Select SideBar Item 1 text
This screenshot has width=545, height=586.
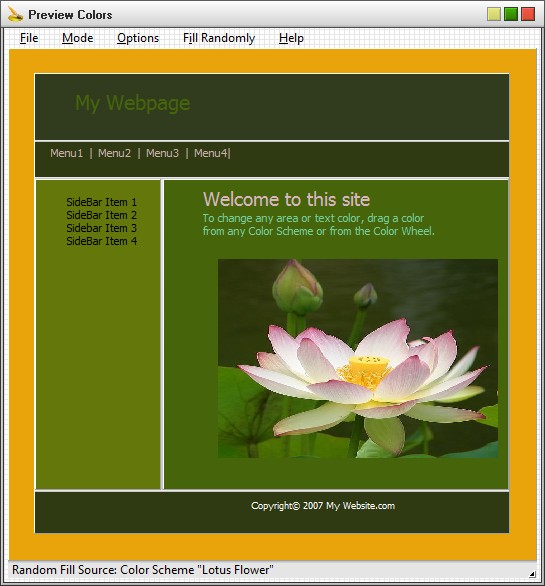[102, 202]
